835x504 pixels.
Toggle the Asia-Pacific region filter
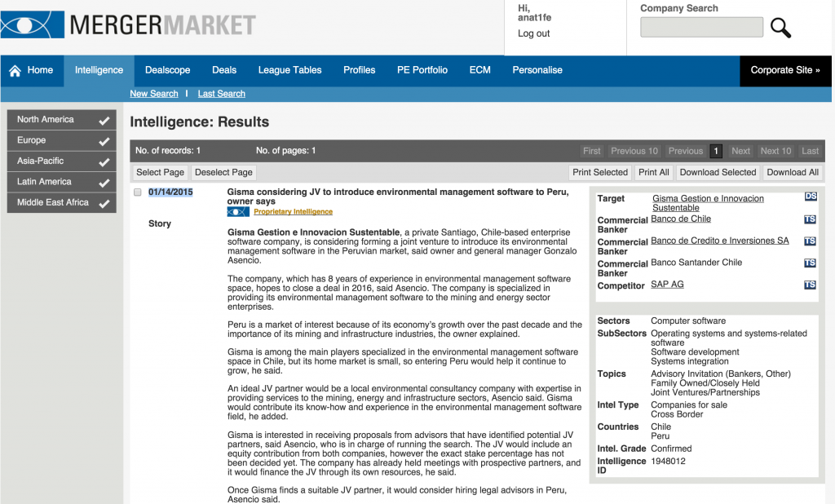click(62, 161)
